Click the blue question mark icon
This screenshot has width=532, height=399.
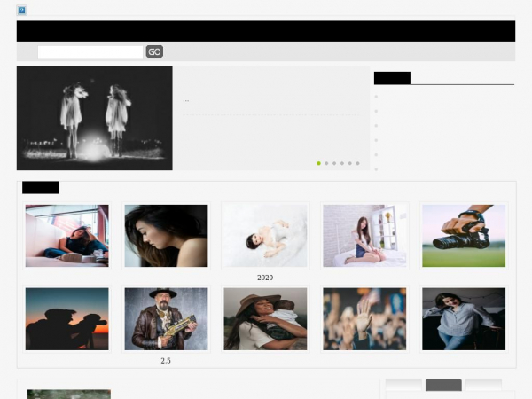pos(21,11)
